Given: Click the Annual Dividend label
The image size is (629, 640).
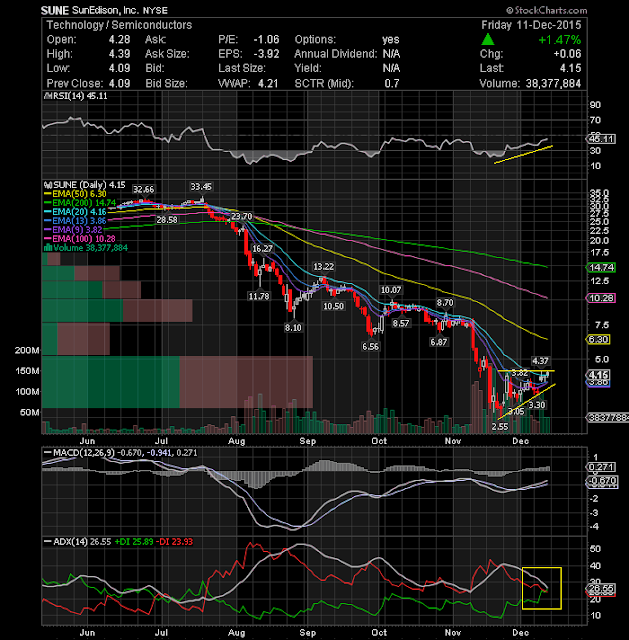Looking at the screenshot, I should coord(336,54).
